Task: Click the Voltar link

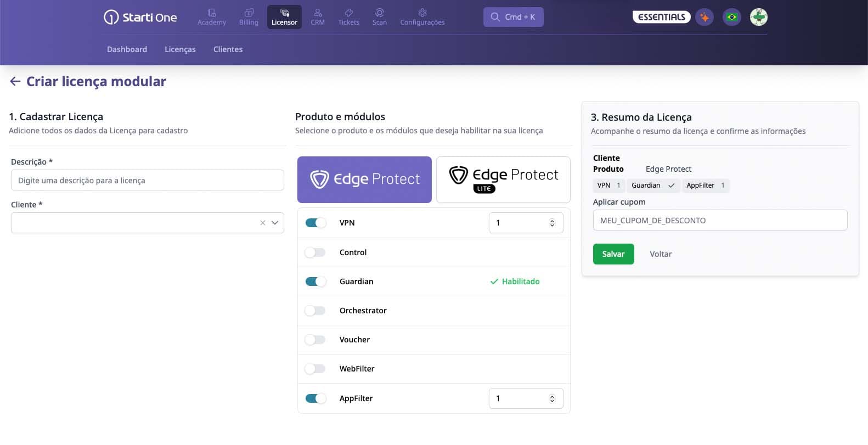Action: tap(661, 254)
